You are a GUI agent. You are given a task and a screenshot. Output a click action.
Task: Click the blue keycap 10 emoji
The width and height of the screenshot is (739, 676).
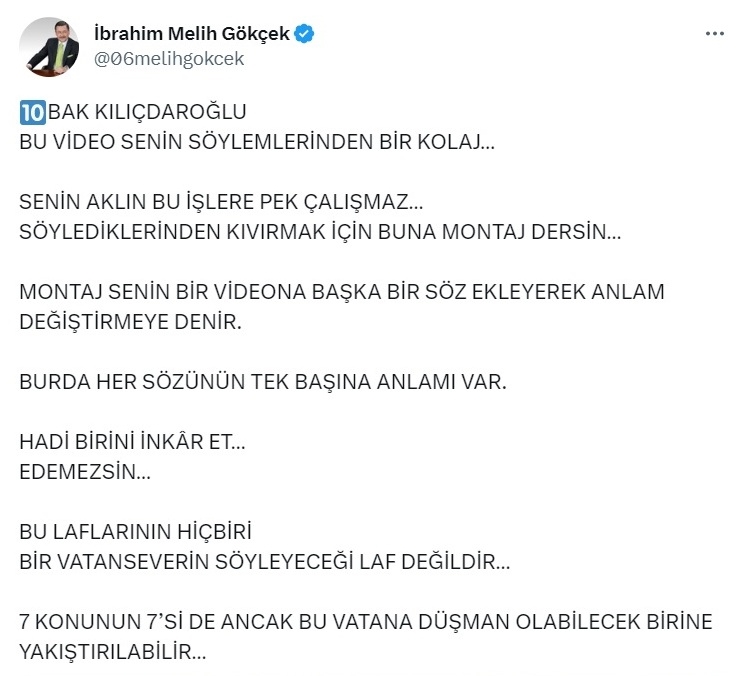(x=33, y=112)
